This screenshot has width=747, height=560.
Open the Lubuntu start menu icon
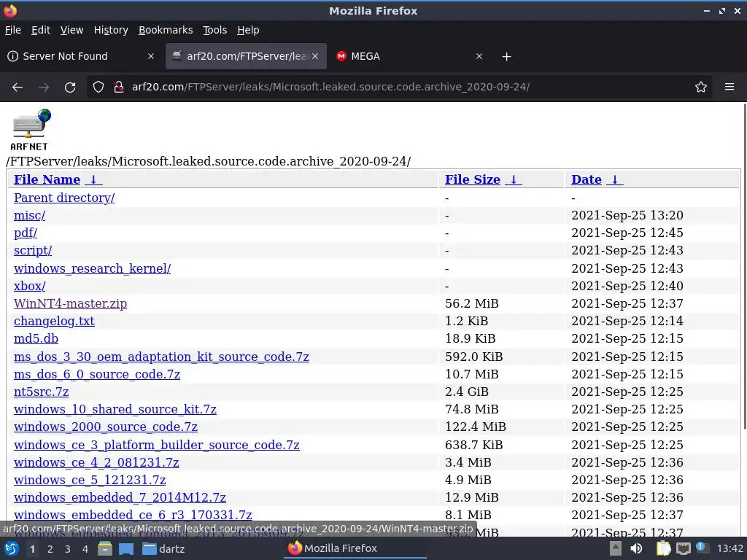[12, 549]
